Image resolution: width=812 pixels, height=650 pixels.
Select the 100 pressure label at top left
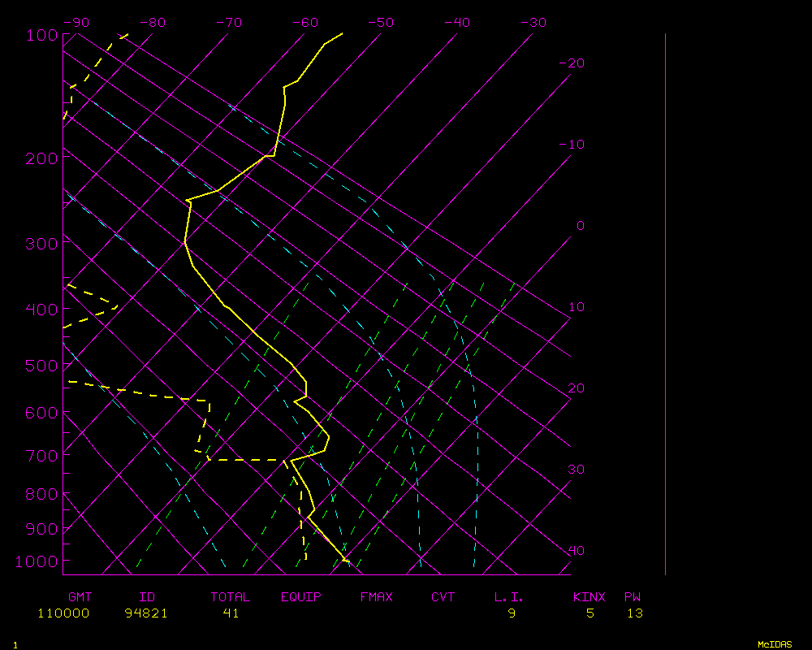tap(41, 35)
